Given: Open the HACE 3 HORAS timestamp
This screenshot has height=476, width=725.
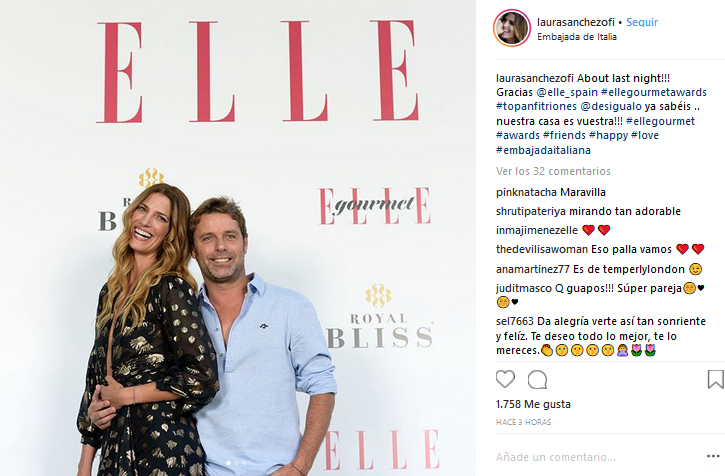Looking at the screenshot, I should (523, 422).
